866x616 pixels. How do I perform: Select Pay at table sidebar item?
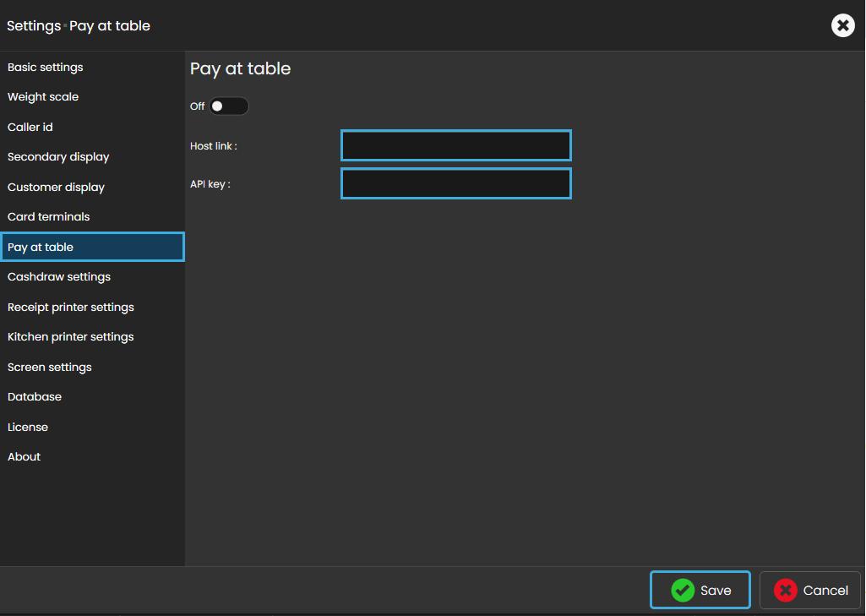click(41, 248)
